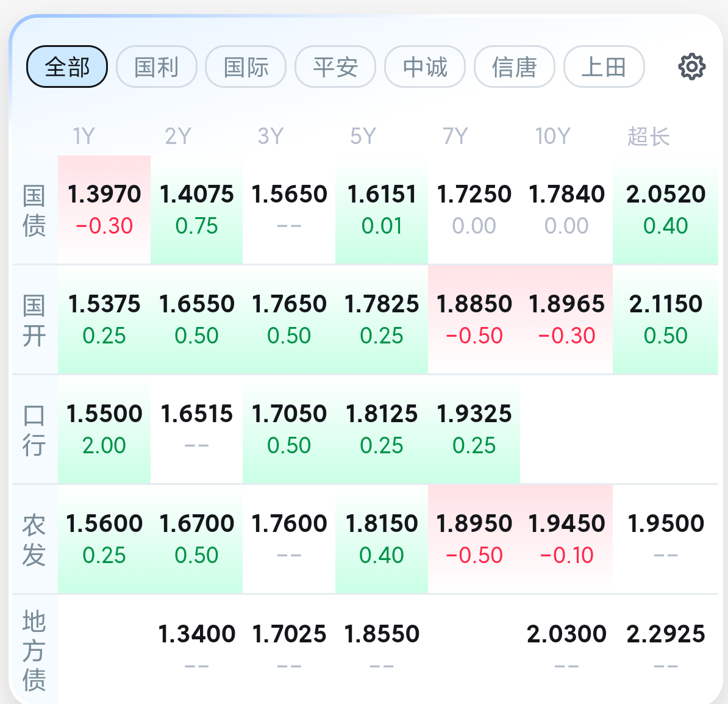728x704 pixels.
Task: Switch to the 上田 tab
Action: tap(604, 66)
